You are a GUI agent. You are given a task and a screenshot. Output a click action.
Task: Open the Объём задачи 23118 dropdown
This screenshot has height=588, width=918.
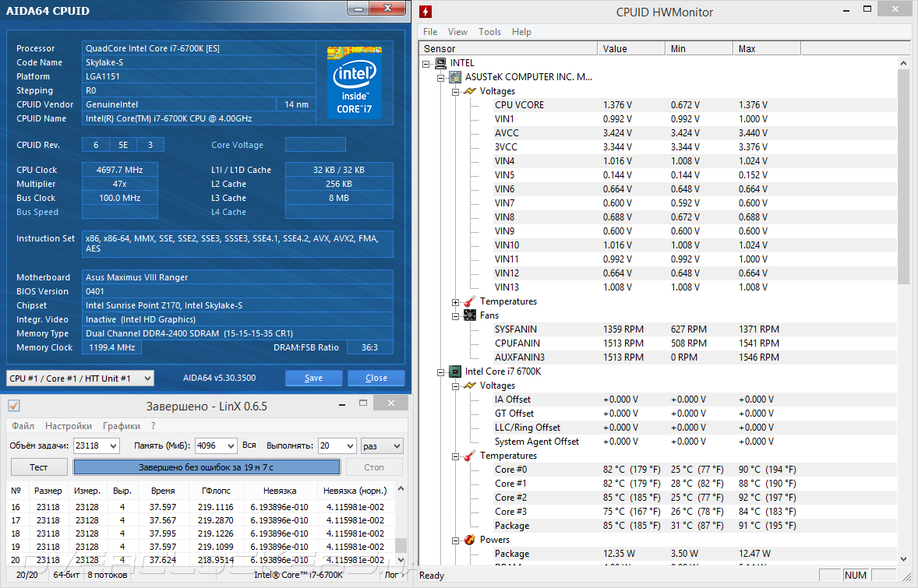pyautogui.click(x=112, y=446)
